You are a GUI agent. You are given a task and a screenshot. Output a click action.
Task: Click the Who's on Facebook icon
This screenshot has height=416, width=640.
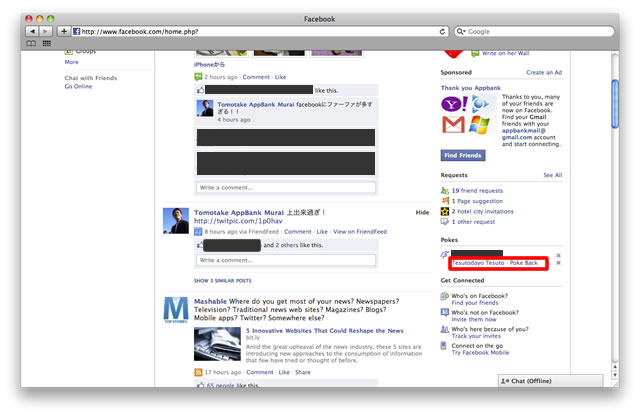coord(444,296)
